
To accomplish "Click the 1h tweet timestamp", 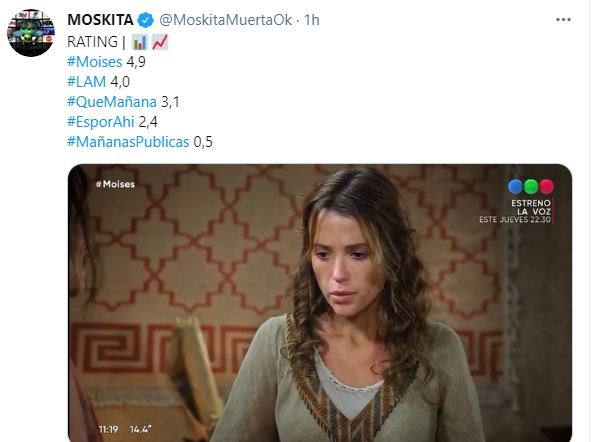I will [x=312, y=20].
